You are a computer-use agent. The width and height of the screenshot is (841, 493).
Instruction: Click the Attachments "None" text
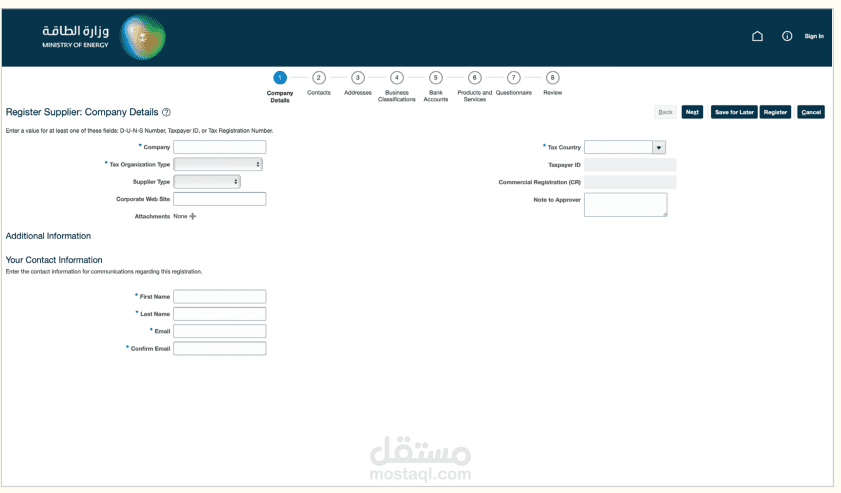[x=180, y=216]
